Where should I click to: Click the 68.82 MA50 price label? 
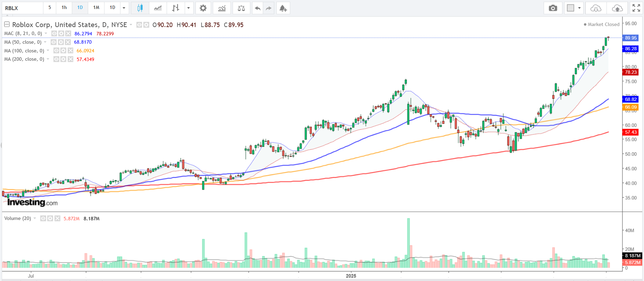[631, 99]
